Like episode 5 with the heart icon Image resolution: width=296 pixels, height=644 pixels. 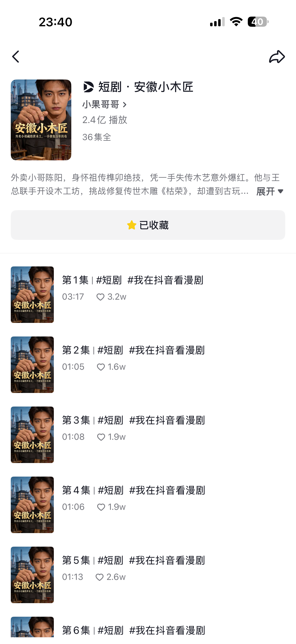point(100,577)
